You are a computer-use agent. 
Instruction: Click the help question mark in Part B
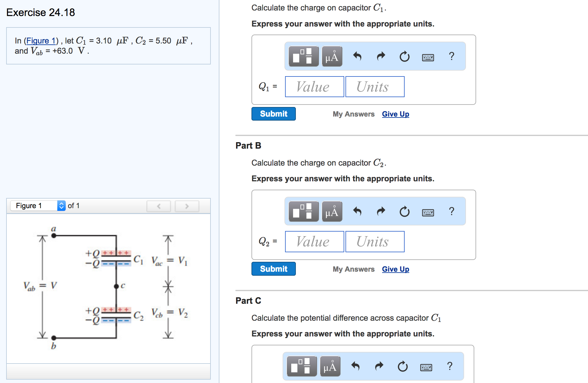(452, 212)
